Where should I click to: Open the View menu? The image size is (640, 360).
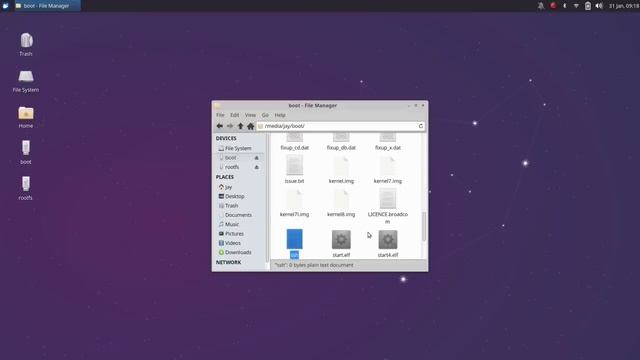pos(250,115)
